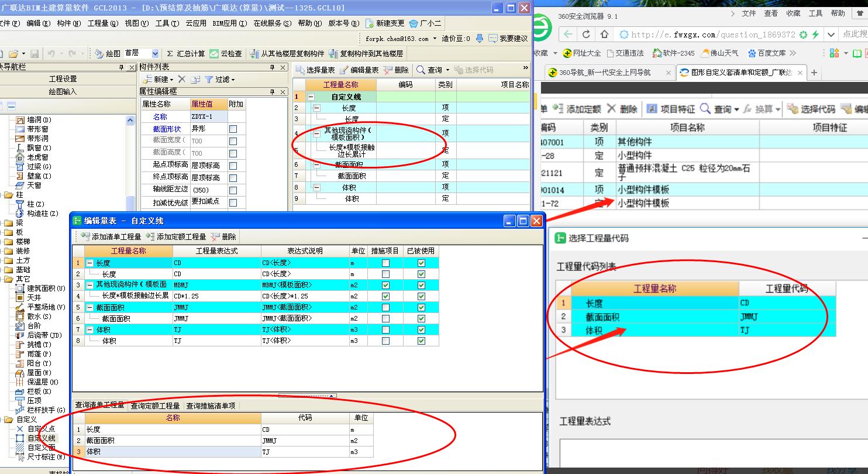
Task: Click 添加清单工程量 in 编辑量表 dialog
Action: click(112, 236)
